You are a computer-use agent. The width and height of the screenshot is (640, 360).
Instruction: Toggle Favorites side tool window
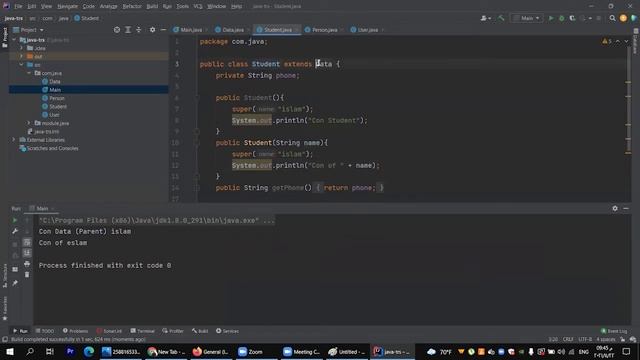coord(4,309)
